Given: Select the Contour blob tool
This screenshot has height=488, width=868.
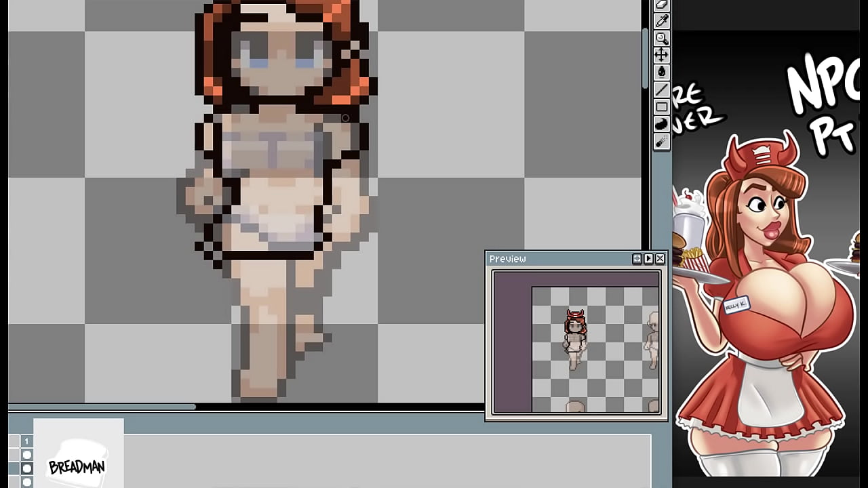Looking at the screenshot, I should (662, 124).
